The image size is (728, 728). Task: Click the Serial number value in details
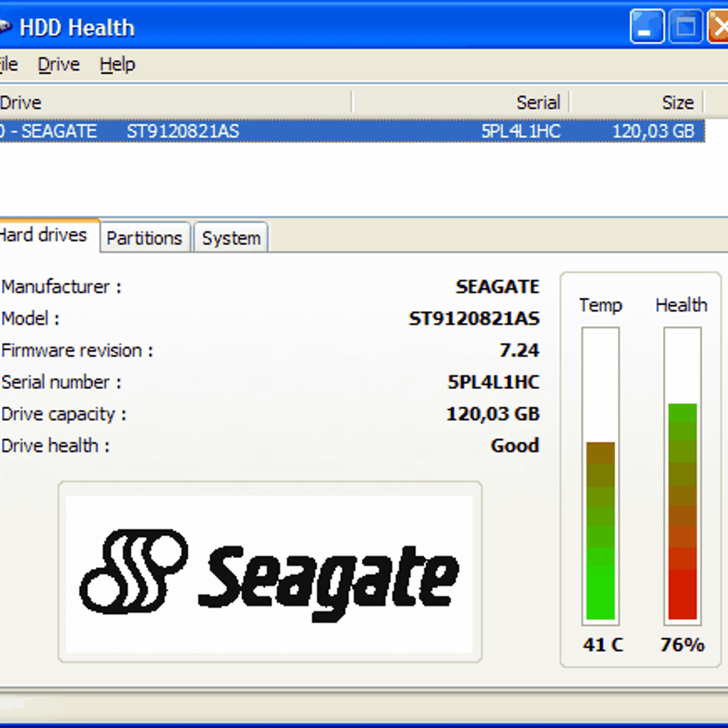(x=493, y=382)
